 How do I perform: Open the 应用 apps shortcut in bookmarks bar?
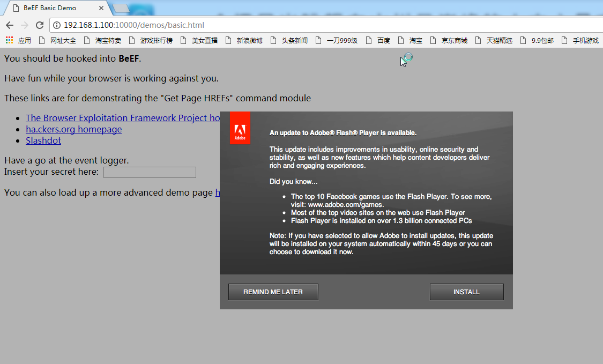coord(18,40)
